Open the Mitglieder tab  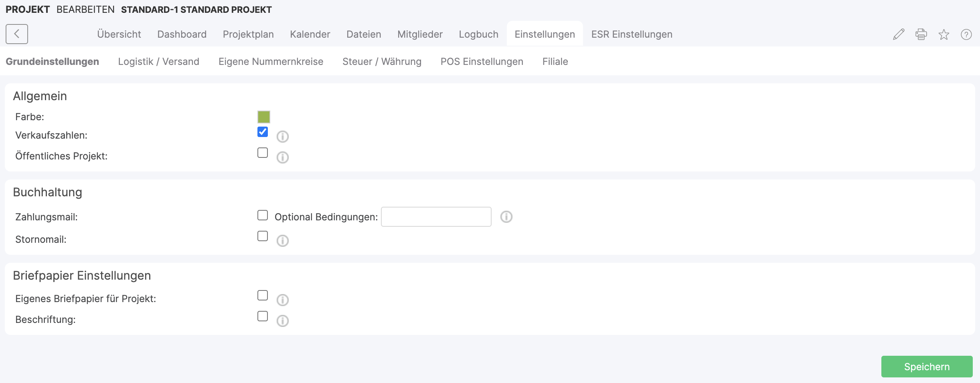pyautogui.click(x=420, y=34)
